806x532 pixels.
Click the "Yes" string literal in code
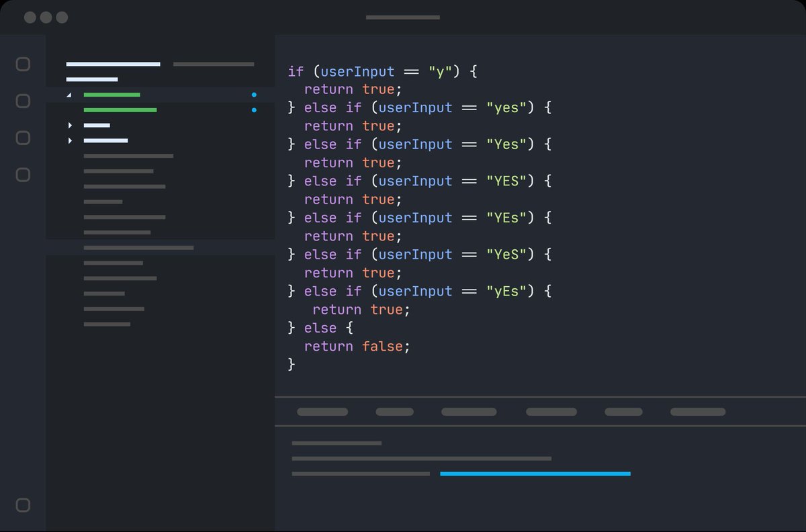[507, 144]
